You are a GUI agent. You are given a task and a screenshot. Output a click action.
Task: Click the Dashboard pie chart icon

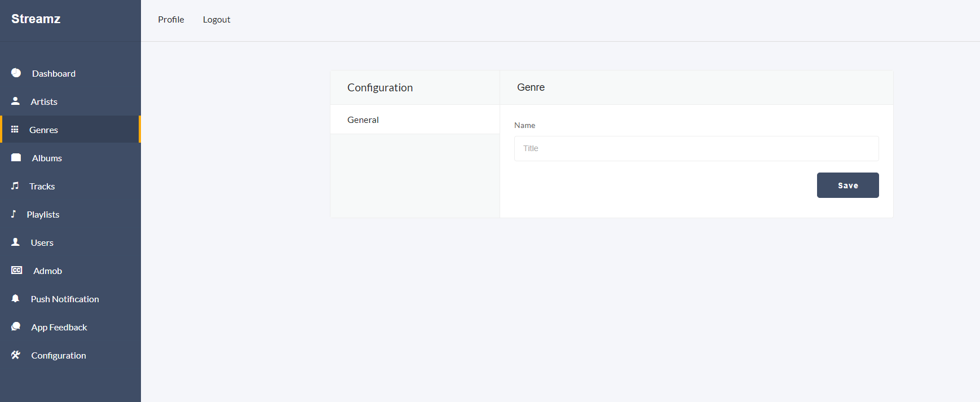[x=16, y=73]
